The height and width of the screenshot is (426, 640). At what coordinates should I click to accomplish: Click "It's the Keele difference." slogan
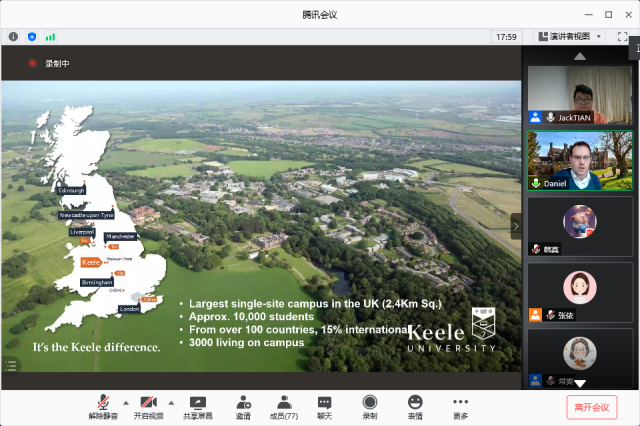coord(96,347)
